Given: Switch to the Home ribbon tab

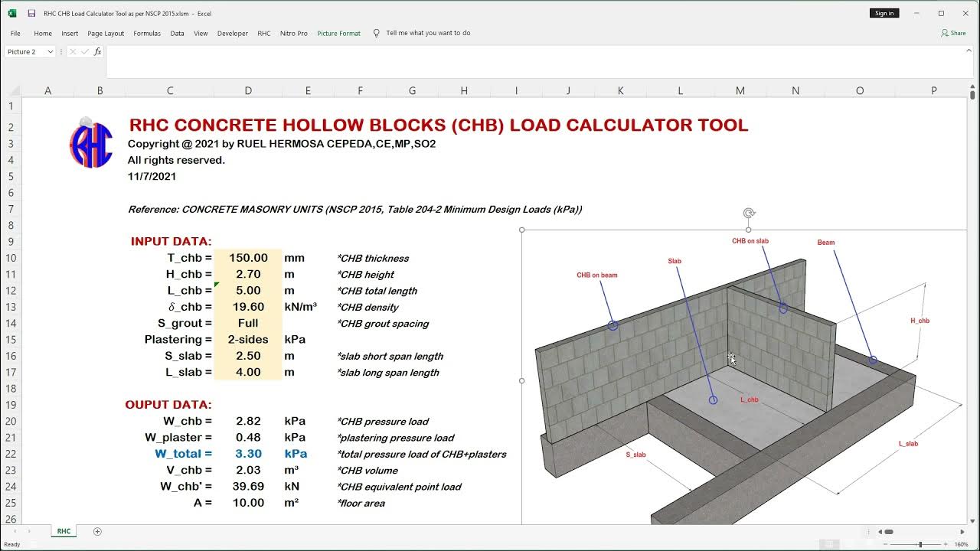Looking at the screenshot, I should click(x=43, y=33).
